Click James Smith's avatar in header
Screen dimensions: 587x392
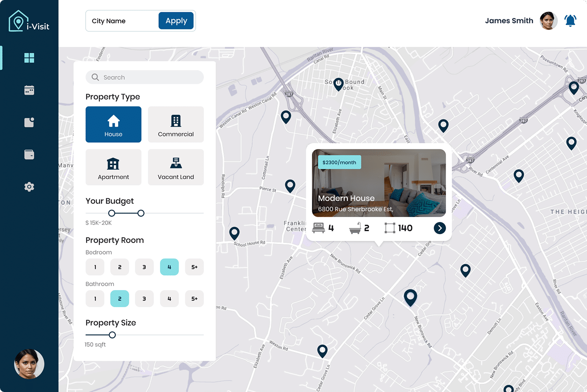(x=549, y=21)
